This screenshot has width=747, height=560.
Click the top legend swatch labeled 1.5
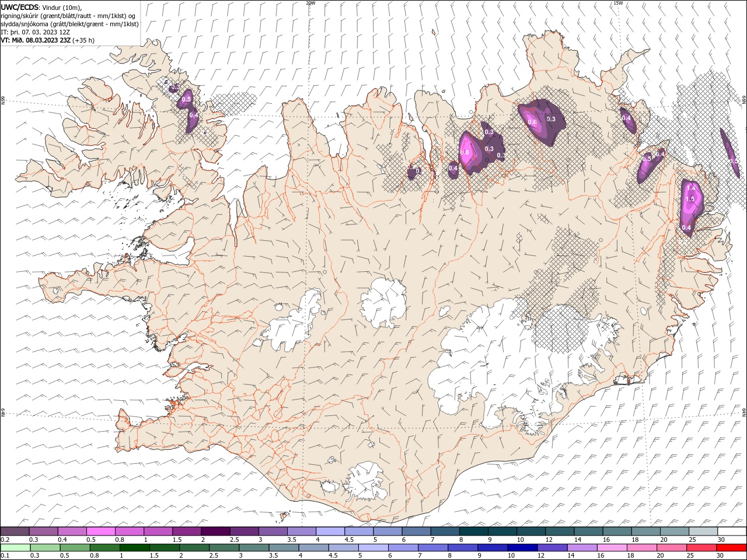click(187, 531)
